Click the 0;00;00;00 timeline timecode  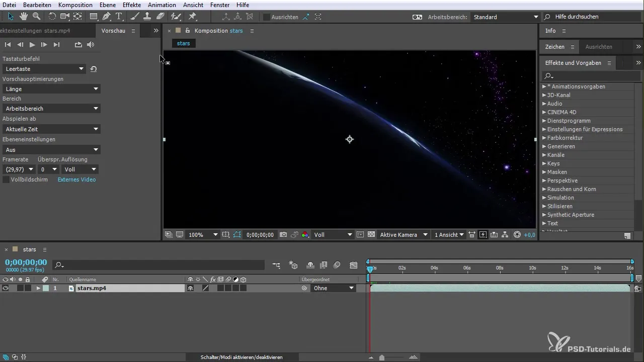[26, 262]
